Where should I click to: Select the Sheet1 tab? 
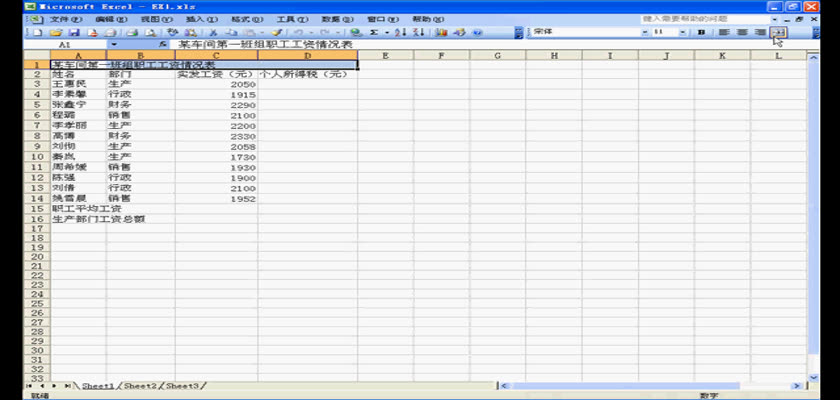pyautogui.click(x=98, y=386)
